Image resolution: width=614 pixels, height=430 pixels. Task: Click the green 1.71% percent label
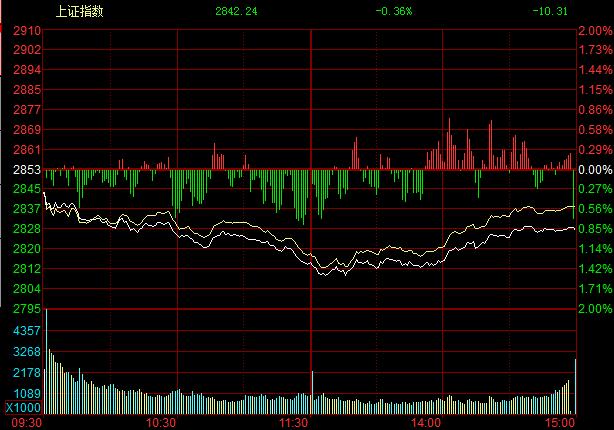pos(595,289)
